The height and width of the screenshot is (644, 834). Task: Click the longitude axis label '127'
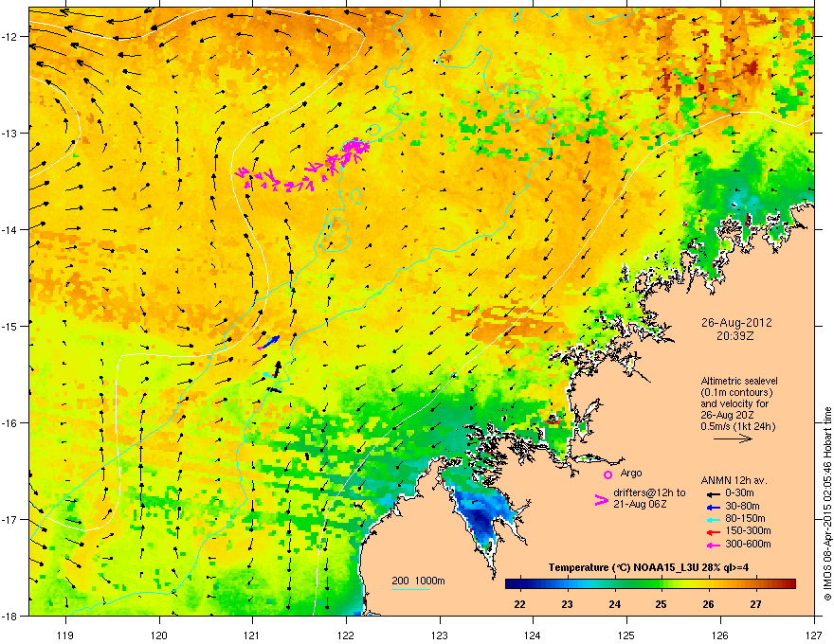coord(814,635)
